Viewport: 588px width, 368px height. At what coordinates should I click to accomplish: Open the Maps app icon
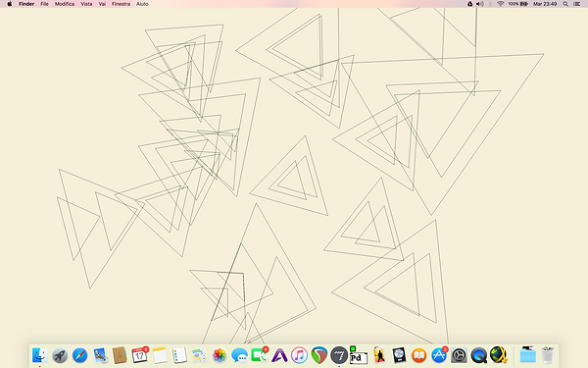coord(200,355)
